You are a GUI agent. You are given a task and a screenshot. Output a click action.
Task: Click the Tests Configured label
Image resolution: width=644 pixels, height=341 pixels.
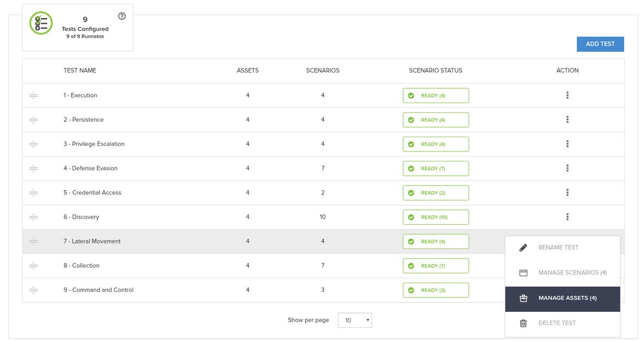(x=85, y=29)
